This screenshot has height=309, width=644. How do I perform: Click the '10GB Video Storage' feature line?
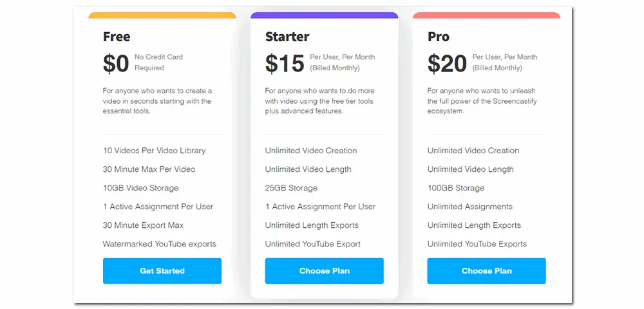141,188
